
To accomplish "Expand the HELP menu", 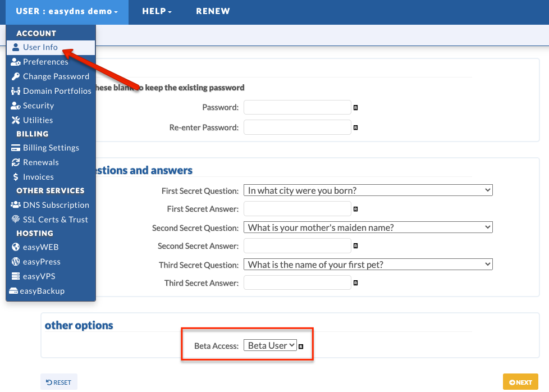I will click(157, 11).
